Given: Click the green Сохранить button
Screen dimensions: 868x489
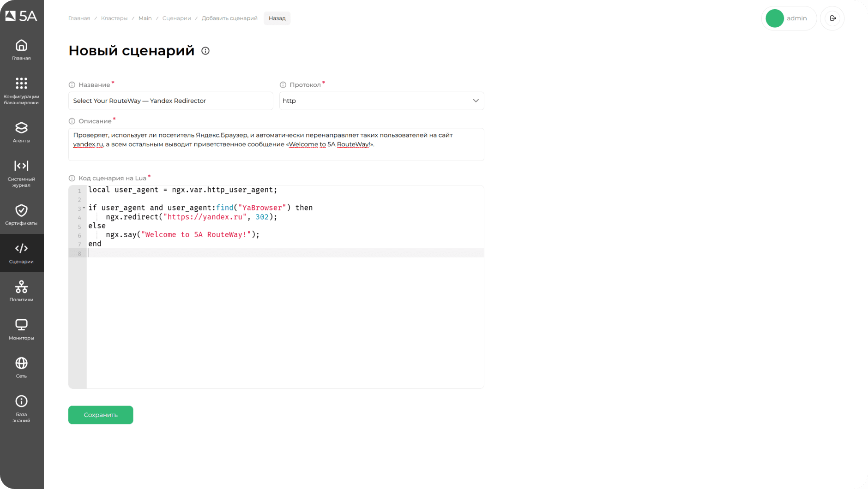Looking at the screenshot, I should click(x=101, y=415).
